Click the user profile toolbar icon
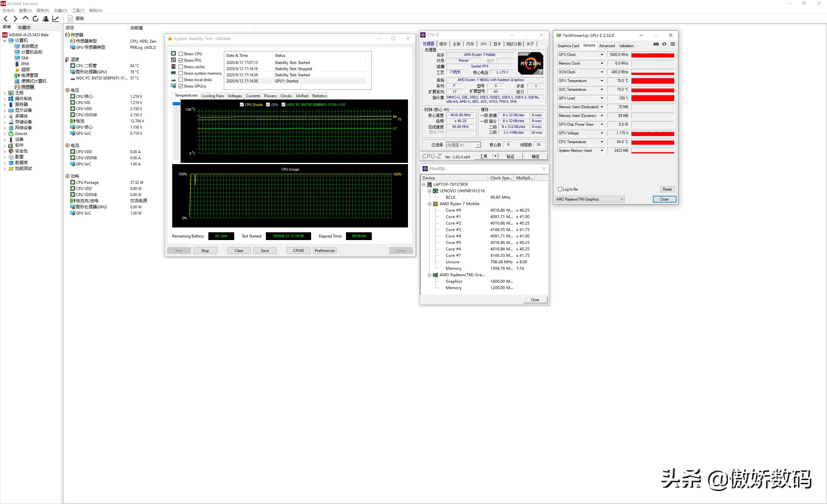This screenshot has height=504, width=827. 46,19
